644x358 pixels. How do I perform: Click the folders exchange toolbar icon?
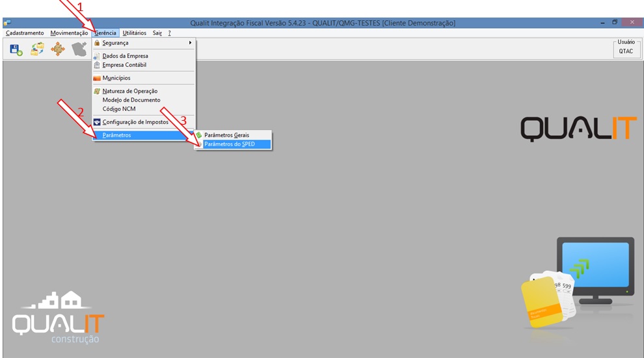pyautogui.click(x=37, y=49)
